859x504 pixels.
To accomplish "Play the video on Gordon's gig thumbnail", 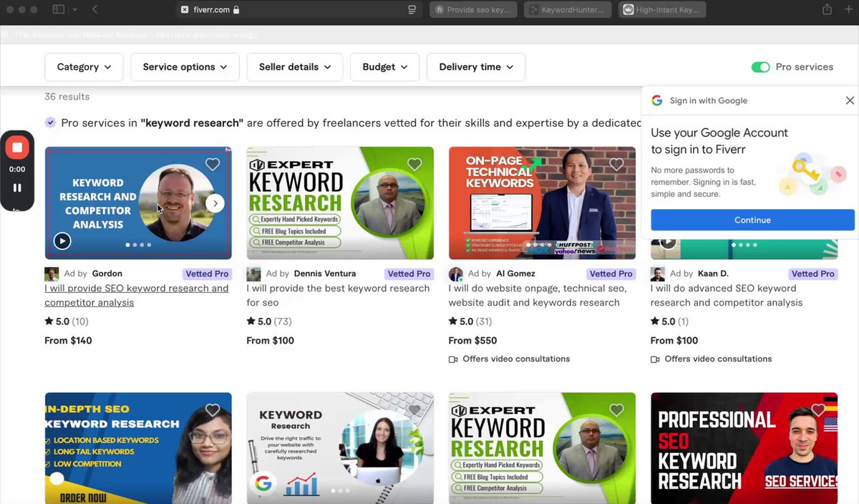I will pos(62,241).
